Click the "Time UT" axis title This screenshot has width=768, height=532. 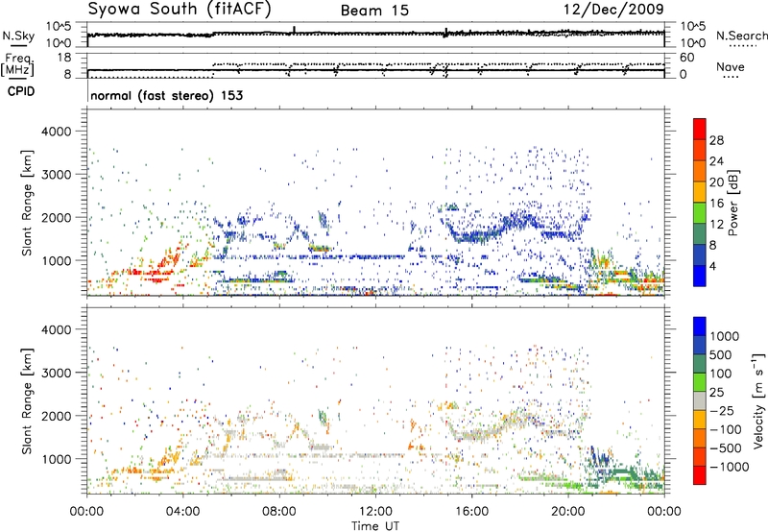click(x=375, y=525)
